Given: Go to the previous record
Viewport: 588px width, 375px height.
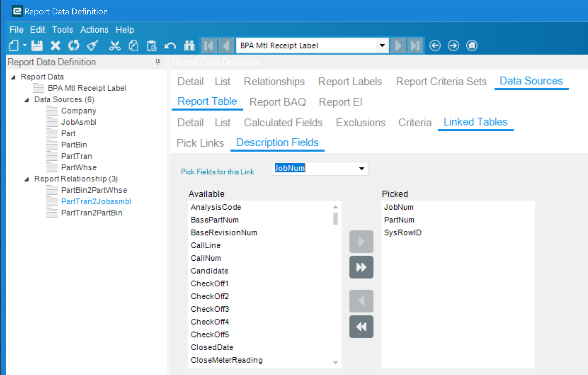Looking at the screenshot, I should [226, 46].
